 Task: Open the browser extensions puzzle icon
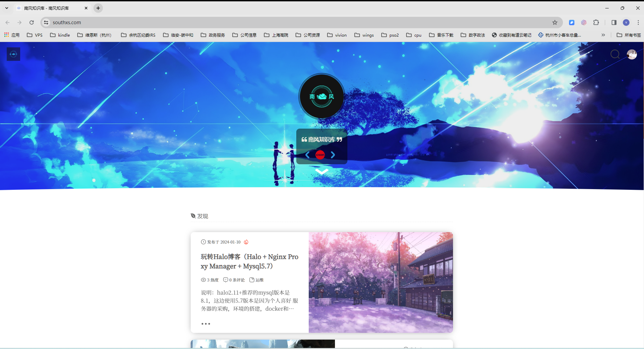596,23
